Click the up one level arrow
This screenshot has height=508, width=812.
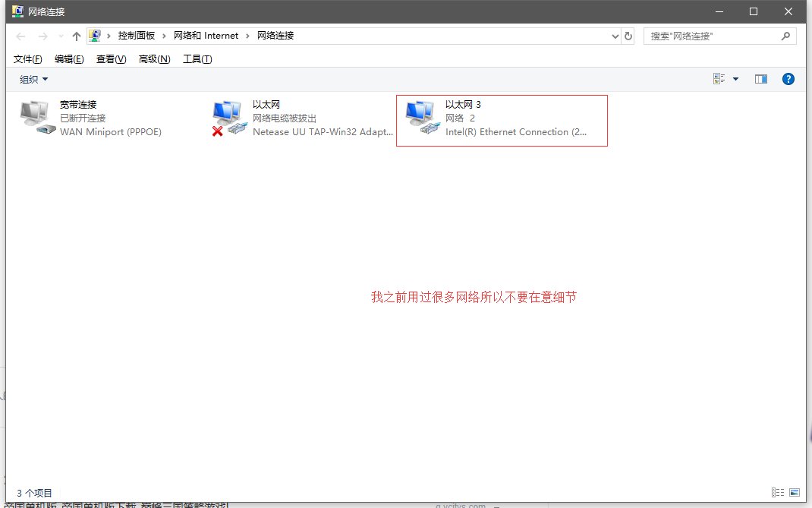pos(75,35)
